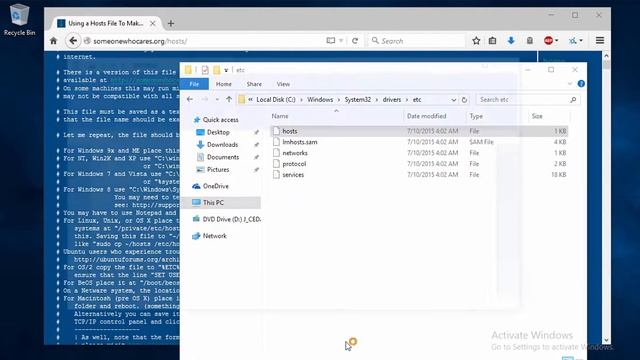Select the lmhosts.sam file
The image size is (640, 360).
click(419, 142)
